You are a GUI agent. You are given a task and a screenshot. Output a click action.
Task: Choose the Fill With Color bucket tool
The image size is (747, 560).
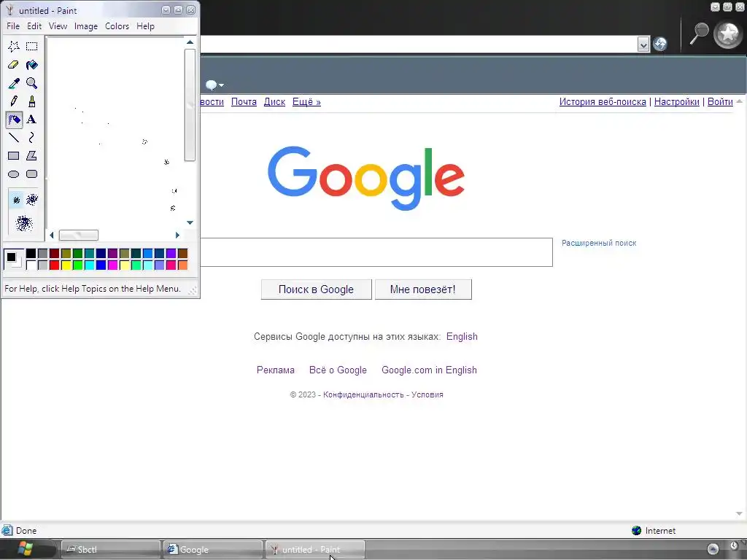(32, 65)
